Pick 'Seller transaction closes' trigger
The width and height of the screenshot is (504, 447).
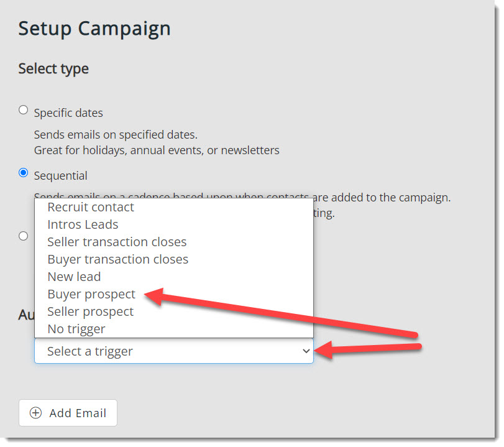click(117, 242)
